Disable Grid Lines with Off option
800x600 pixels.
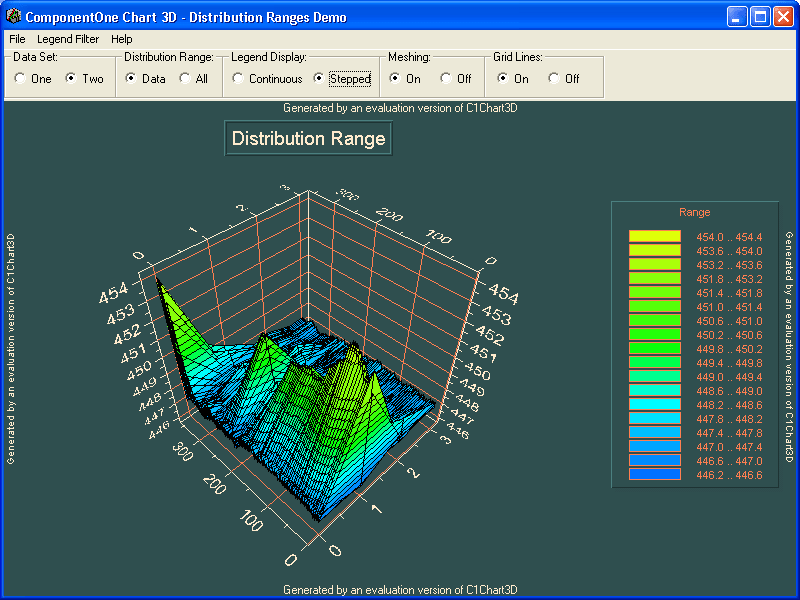(x=554, y=79)
